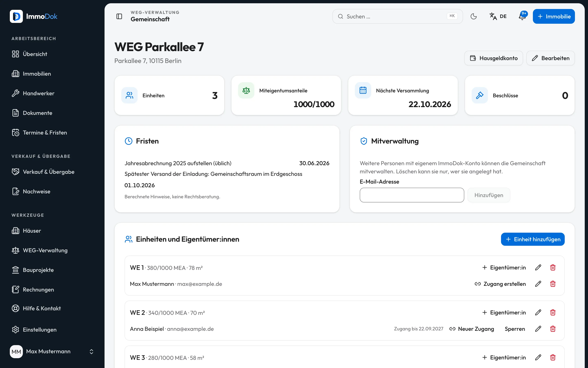
Task: Click the blue Immobilie add button
Action: (x=554, y=16)
